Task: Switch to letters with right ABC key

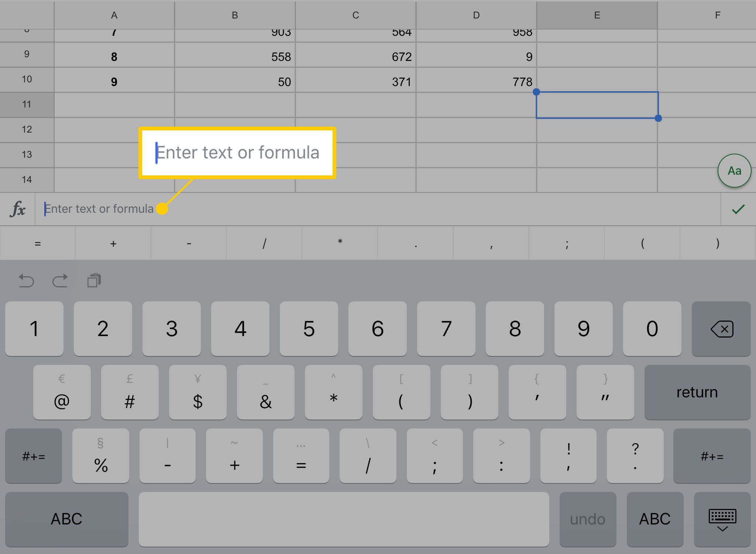Action: point(655,519)
